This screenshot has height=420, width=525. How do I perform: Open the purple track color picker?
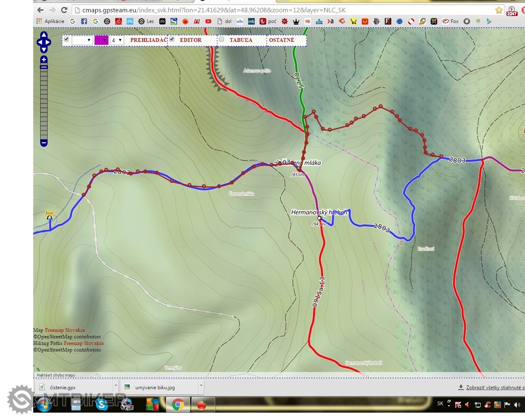pos(101,40)
